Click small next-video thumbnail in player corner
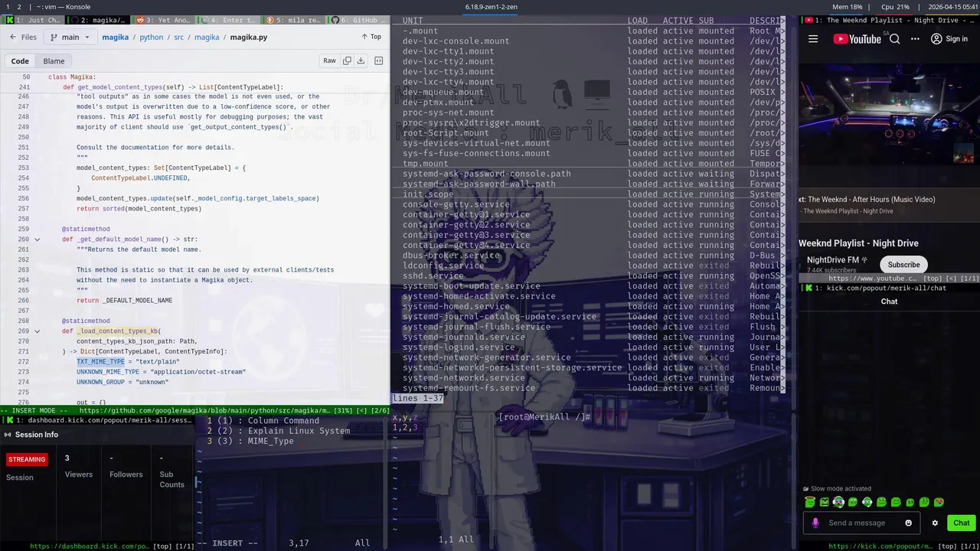 click(963, 152)
